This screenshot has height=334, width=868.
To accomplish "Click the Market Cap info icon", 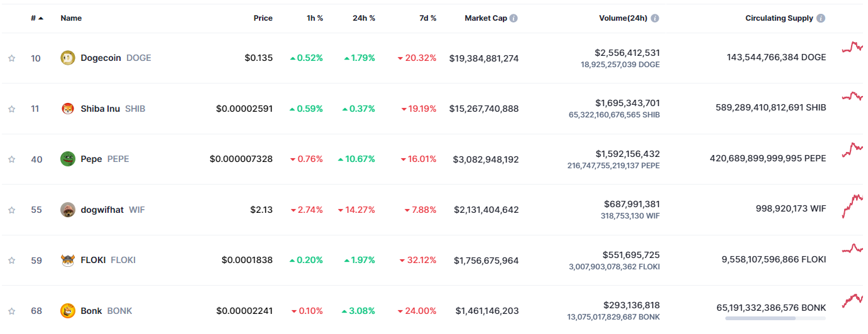I will point(514,18).
